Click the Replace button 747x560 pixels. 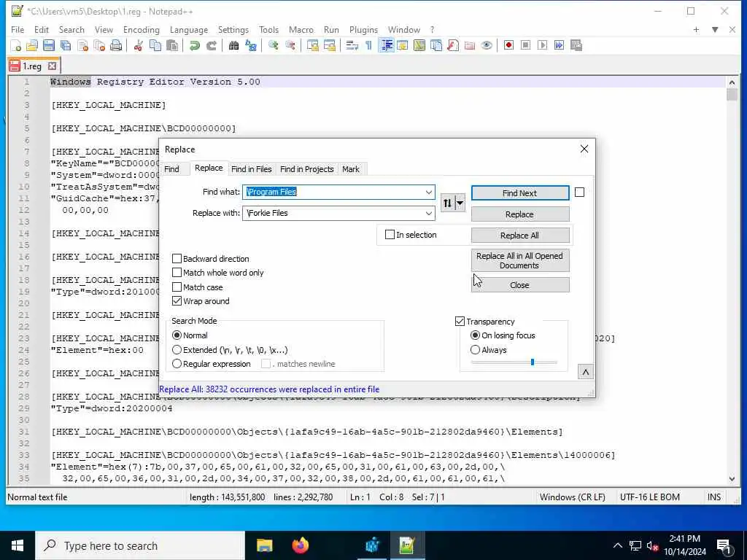(x=519, y=214)
